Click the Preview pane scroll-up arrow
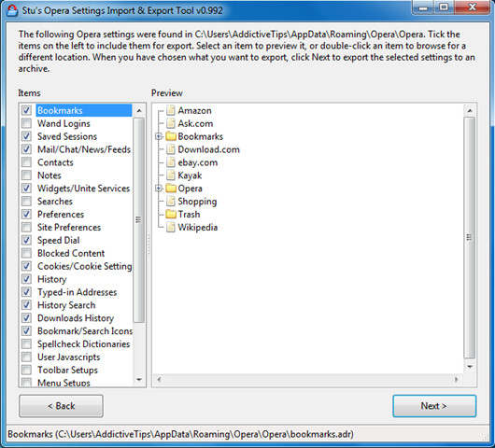The width and height of the screenshot is (495, 448). point(470,110)
